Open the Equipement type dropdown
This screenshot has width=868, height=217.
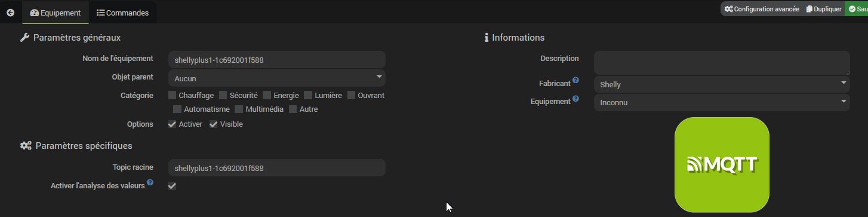[x=722, y=102]
